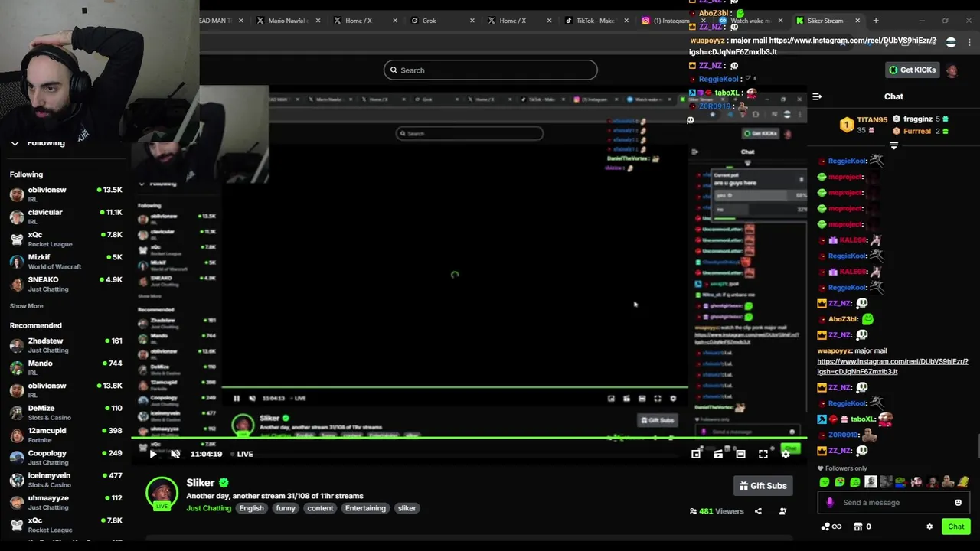Open the Just Chatting category link

point(208,508)
